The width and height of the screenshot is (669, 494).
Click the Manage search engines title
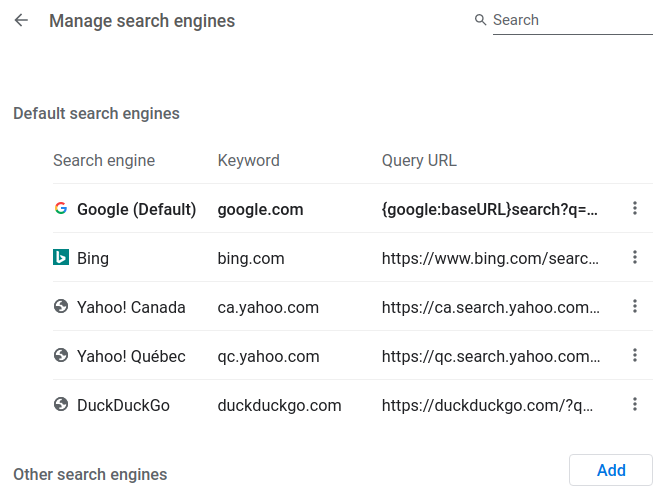(x=142, y=21)
